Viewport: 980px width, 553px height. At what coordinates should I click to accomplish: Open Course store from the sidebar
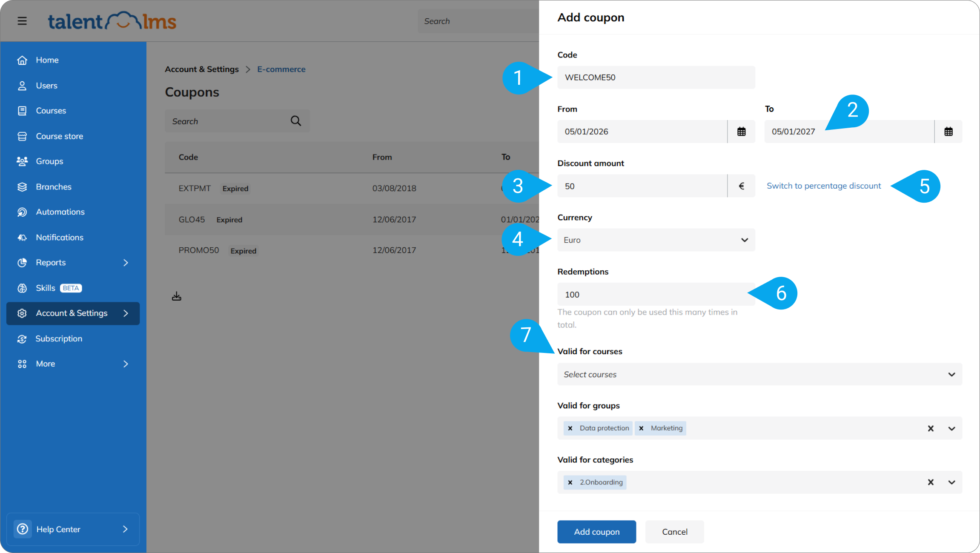point(59,136)
